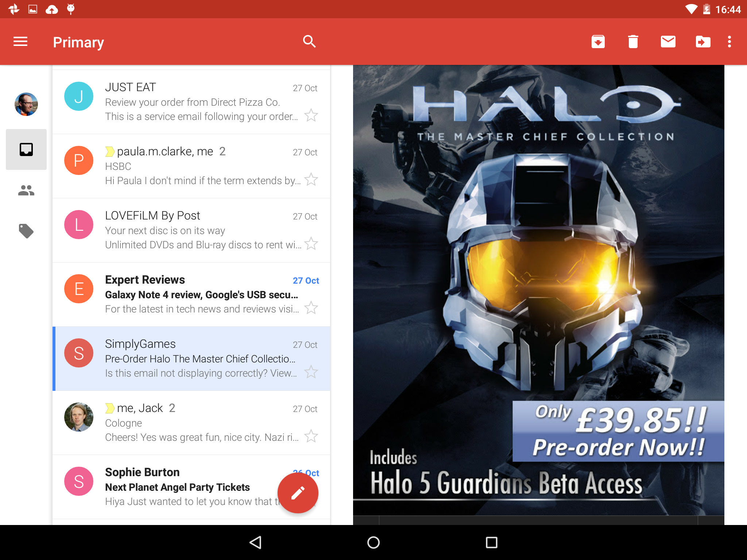747x560 pixels.
Task: Open 'Review your order from Direct Pizza Co.'
Action: point(193,102)
